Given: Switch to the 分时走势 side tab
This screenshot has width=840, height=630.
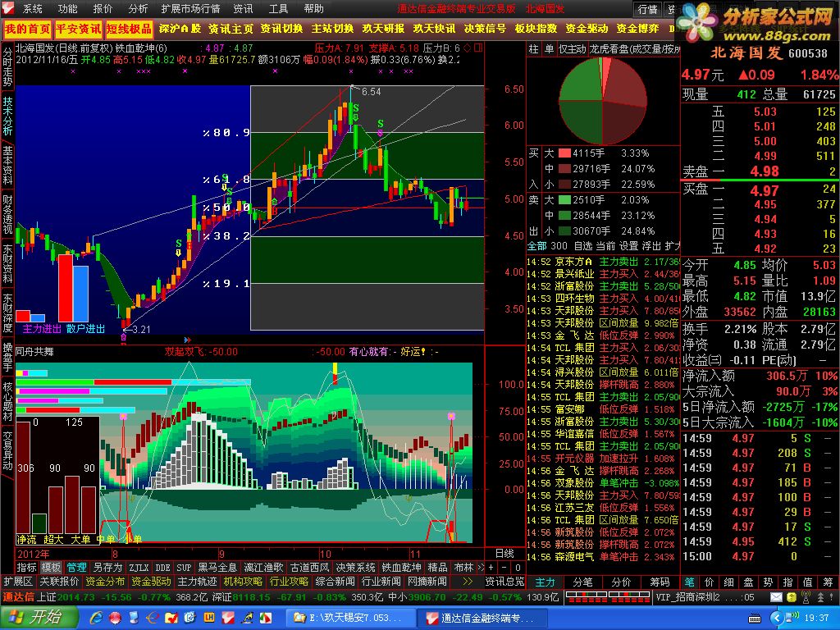Looking at the screenshot, I should (x=7, y=67).
